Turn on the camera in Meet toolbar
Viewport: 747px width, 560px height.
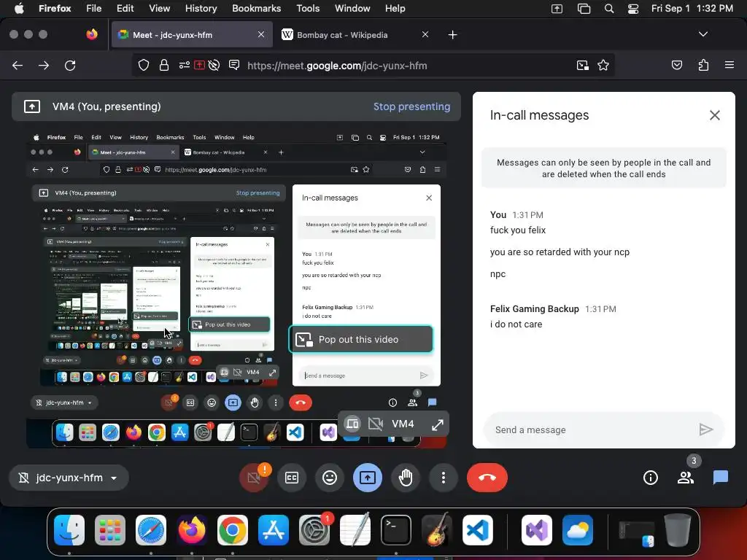[254, 477]
